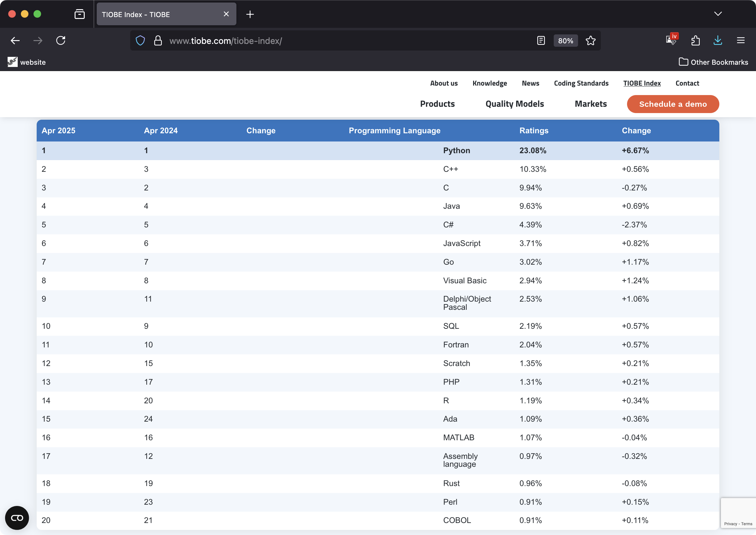
Task: Click Schedule a demo button
Action: [673, 104]
